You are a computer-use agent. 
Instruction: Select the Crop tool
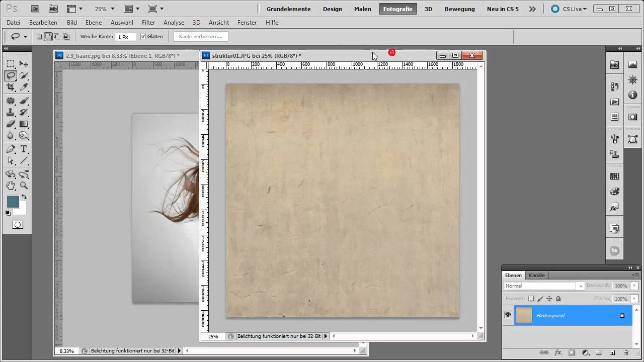pos(11,87)
